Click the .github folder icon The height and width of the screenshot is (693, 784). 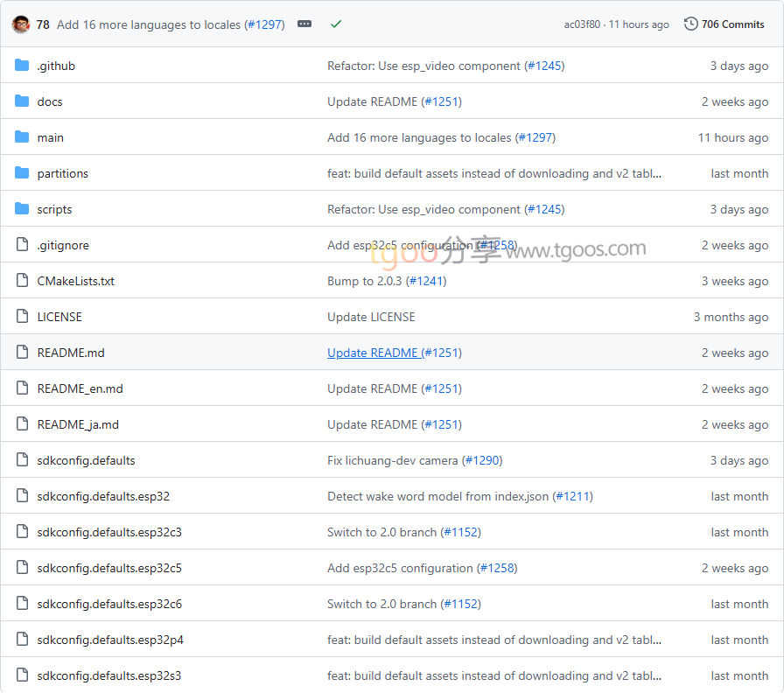(22, 66)
